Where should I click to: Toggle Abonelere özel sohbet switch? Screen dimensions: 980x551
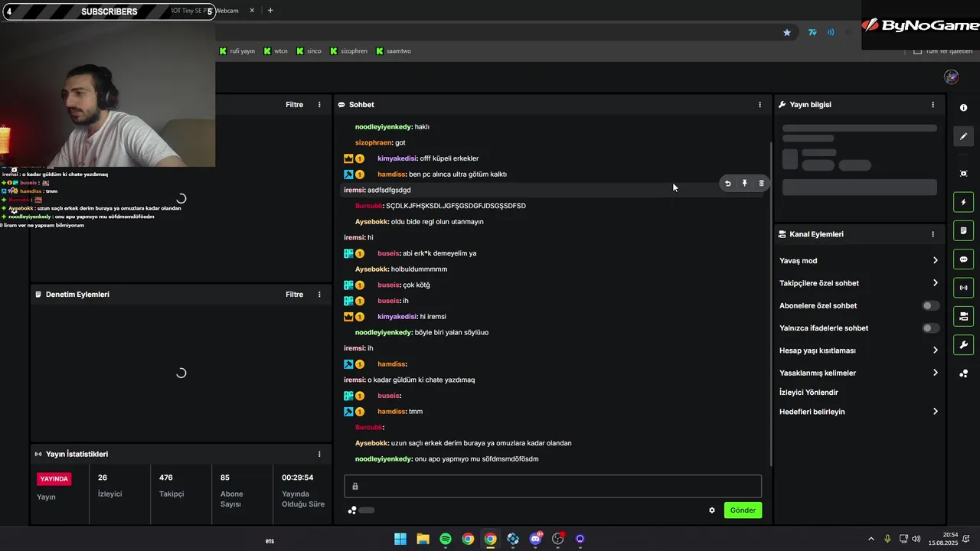click(929, 305)
